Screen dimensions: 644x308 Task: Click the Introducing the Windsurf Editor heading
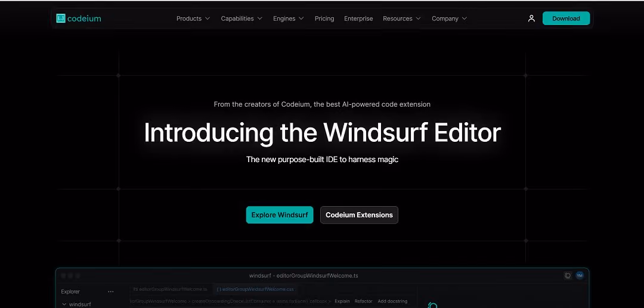[322, 132]
